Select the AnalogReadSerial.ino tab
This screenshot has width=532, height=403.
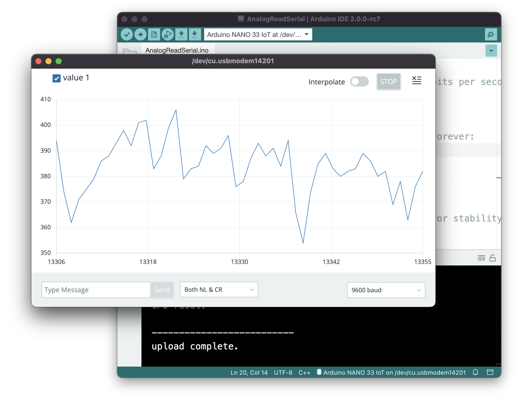pos(177,50)
